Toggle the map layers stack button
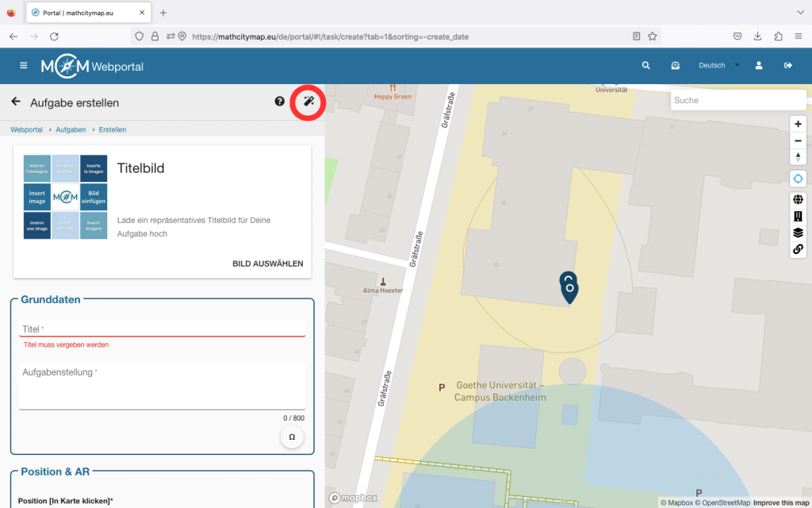The height and width of the screenshot is (508, 812). (x=798, y=233)
